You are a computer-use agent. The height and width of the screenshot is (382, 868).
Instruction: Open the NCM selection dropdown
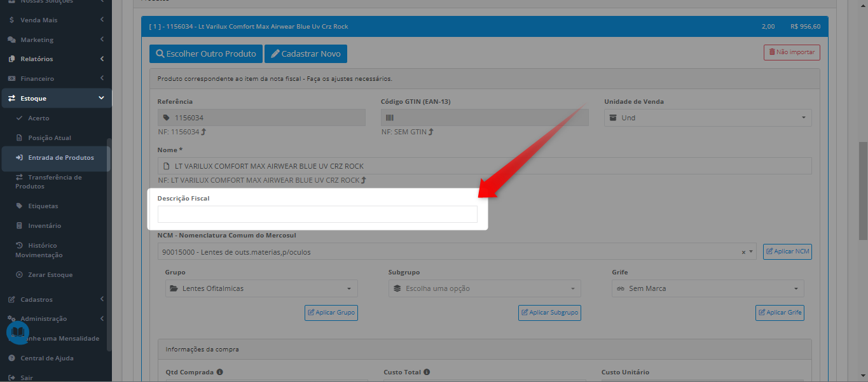coord(457,251)
